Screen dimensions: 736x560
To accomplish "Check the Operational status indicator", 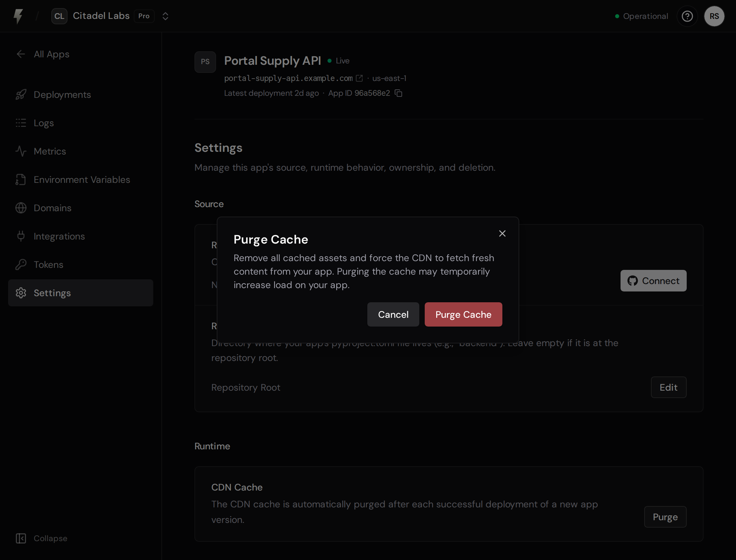I will pyautogui.click(x=641, y=16).
